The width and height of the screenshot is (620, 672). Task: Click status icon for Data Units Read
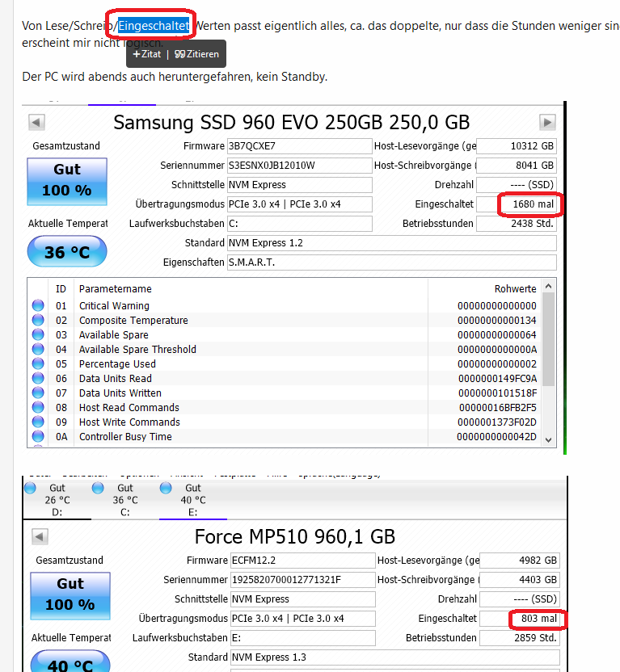pos(38,379)
